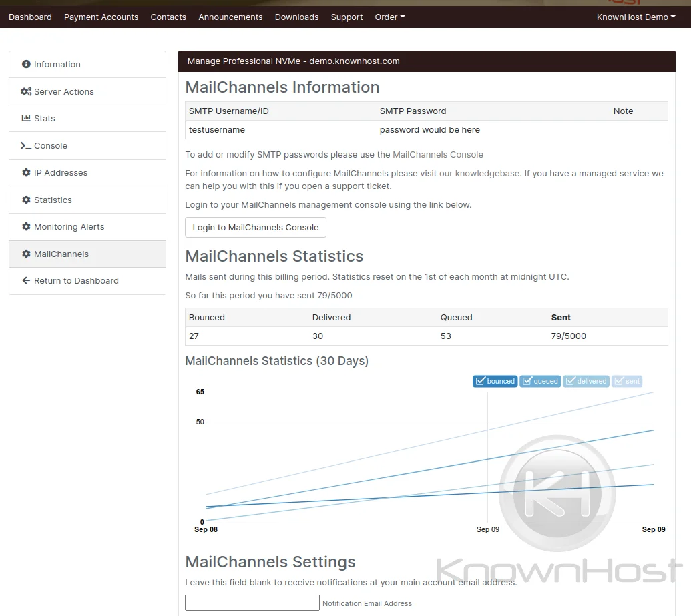Expand the Order dropdown menu

[389, 17]
